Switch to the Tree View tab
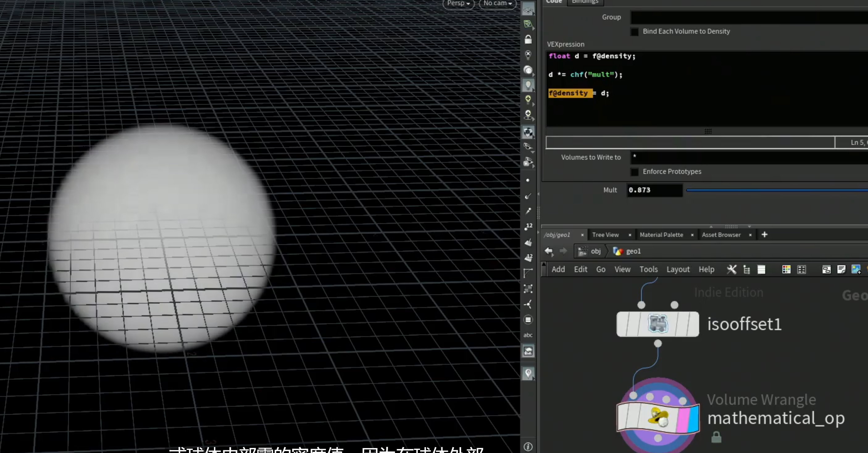Image resolution: width=868 pixels, height=453 pixels. point(606,235)
